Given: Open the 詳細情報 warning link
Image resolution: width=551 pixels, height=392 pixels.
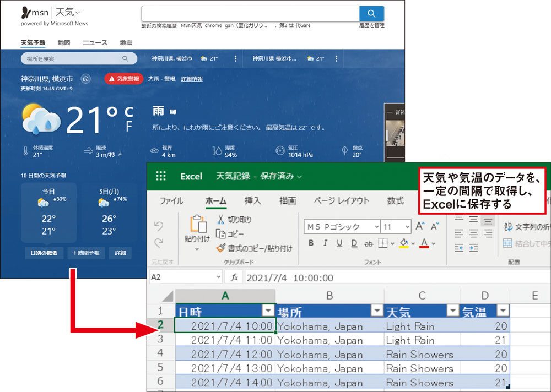Looking at the screenshot, I should tap(192, 79).
